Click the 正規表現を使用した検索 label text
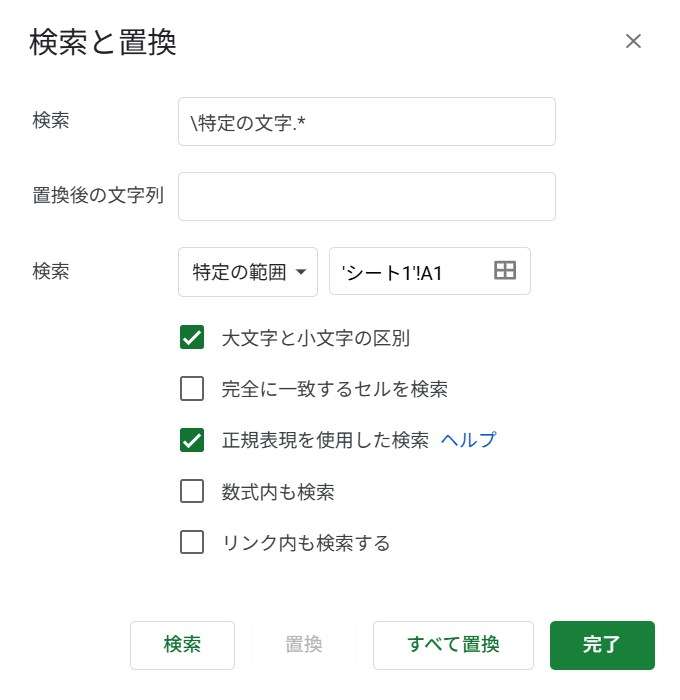680x700 pixels. (325, 440)
